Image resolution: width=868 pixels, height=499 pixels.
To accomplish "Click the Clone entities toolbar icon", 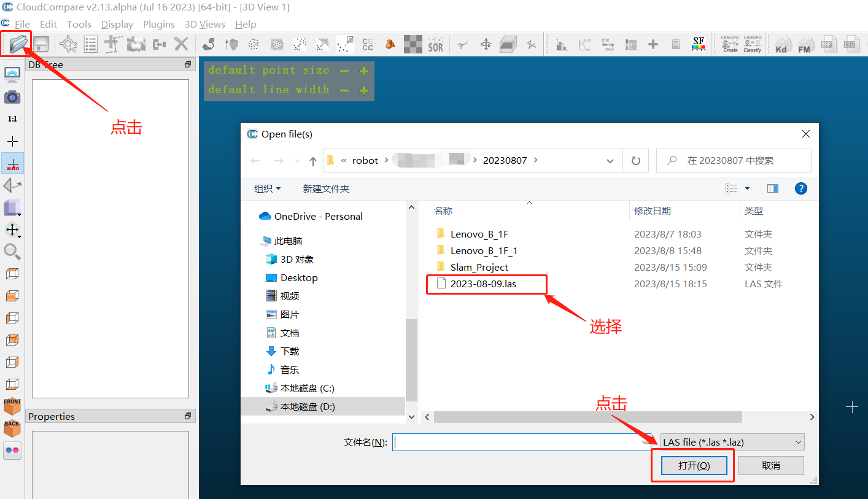I will click(136, 44).
